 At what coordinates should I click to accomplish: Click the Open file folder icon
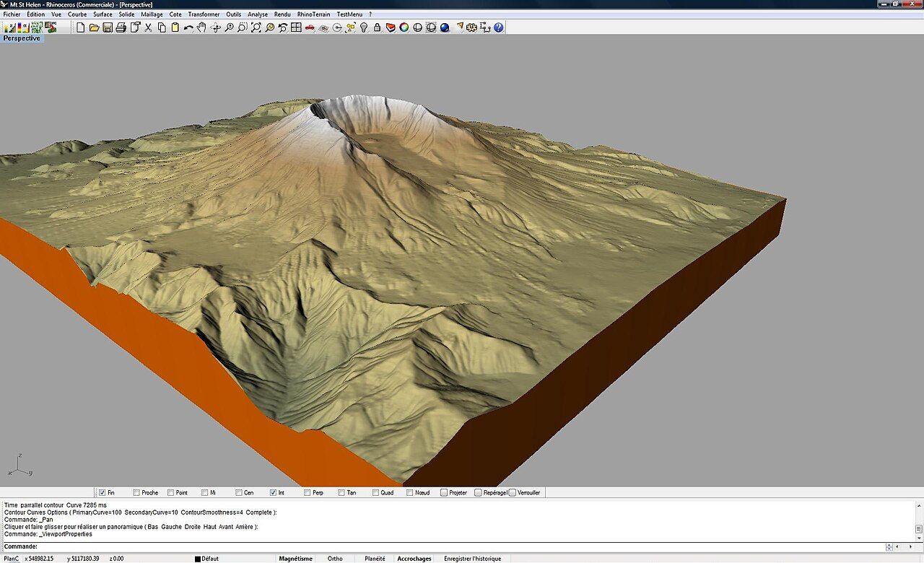tap(94, 27)
